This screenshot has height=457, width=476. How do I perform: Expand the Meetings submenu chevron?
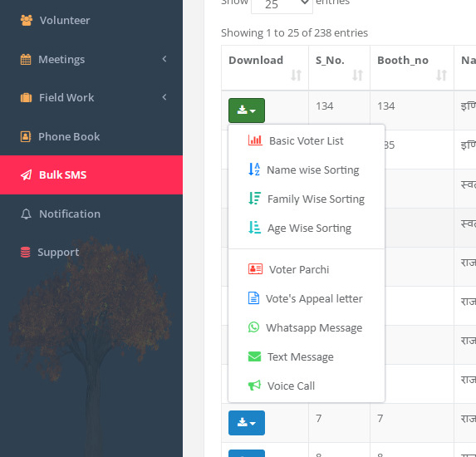click(164, 59)
